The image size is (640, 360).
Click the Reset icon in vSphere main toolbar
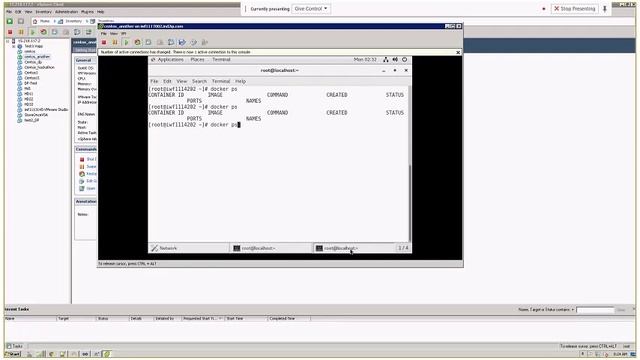pyautogui.click(x=44, y=32)
